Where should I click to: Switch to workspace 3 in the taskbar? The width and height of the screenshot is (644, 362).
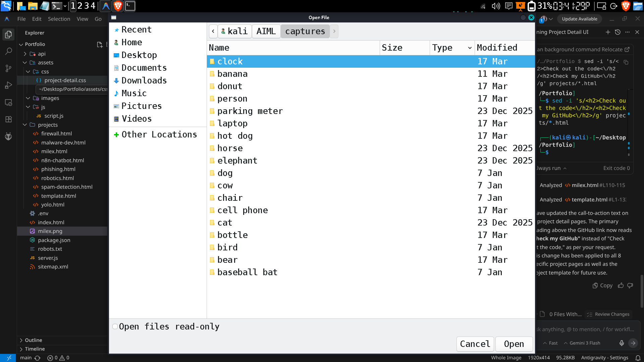coord(87,6)
